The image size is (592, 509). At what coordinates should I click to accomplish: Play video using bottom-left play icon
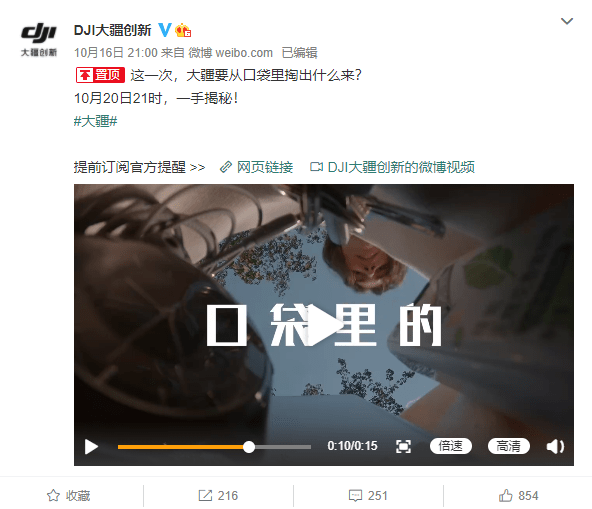coord(91,447)
